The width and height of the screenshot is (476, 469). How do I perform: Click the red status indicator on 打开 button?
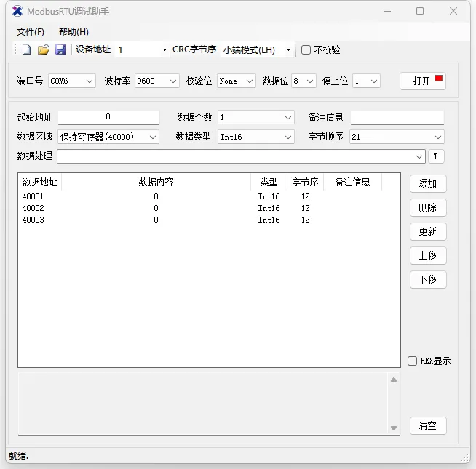click(x=438, y=79)
